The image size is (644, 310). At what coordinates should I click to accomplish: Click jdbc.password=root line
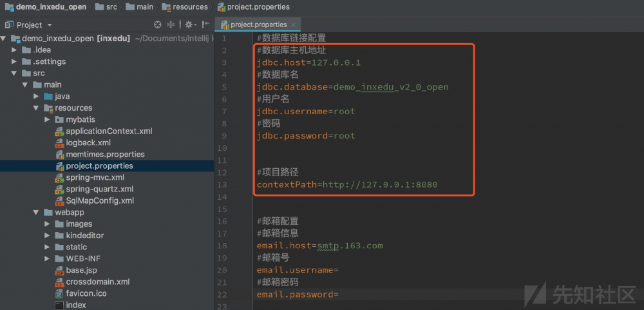tap(306, 136)
